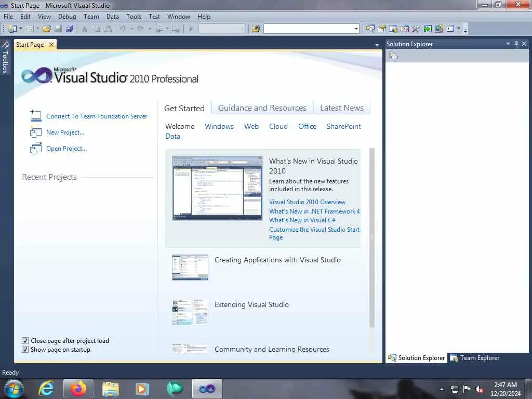Open the File menu

(x=8, y=16)
